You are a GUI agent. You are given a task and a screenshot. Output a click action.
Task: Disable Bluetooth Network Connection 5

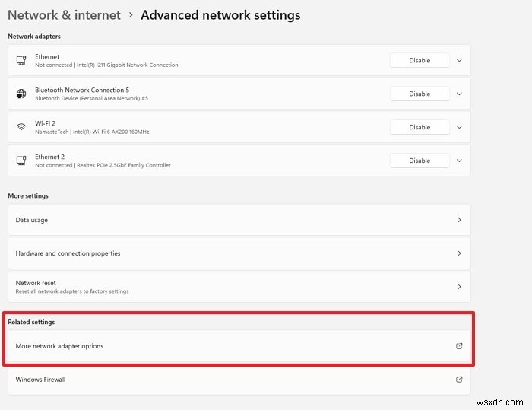(x=420, y=94)
